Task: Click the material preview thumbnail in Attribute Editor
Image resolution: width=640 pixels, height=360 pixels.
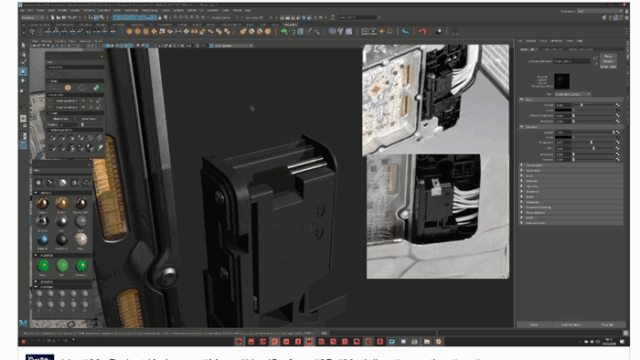Action: [561, 81]
